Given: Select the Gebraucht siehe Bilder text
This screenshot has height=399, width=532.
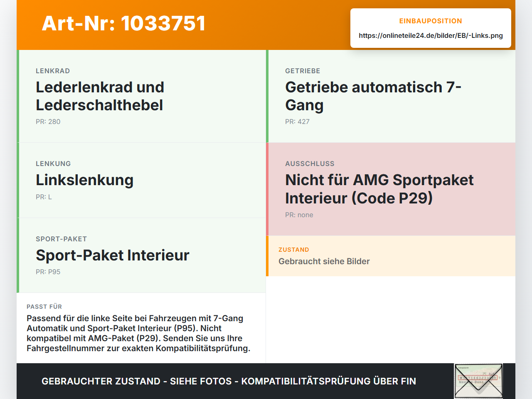Looking at the screenshot, I should pos(324,261).
